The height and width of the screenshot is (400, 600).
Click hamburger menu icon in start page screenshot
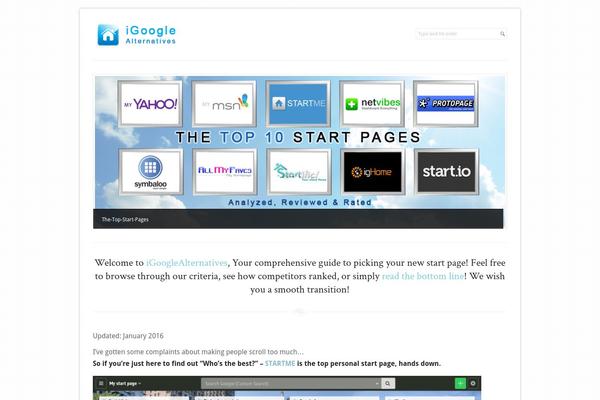(101, 383)
